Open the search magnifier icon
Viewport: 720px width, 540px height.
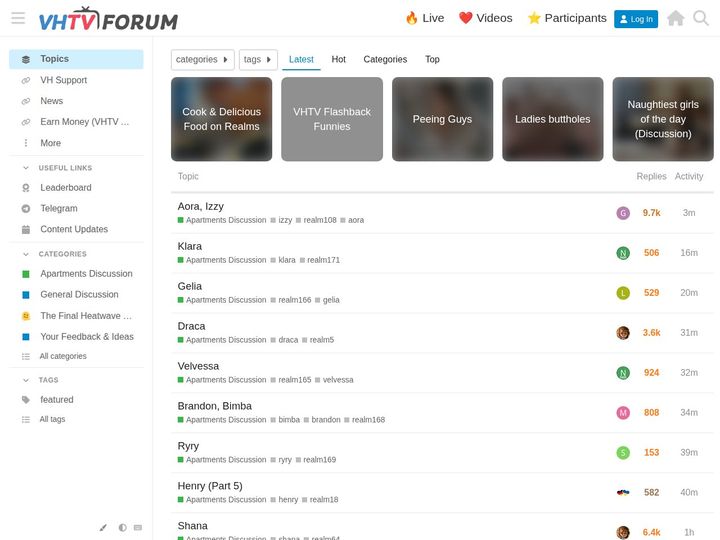701,18
